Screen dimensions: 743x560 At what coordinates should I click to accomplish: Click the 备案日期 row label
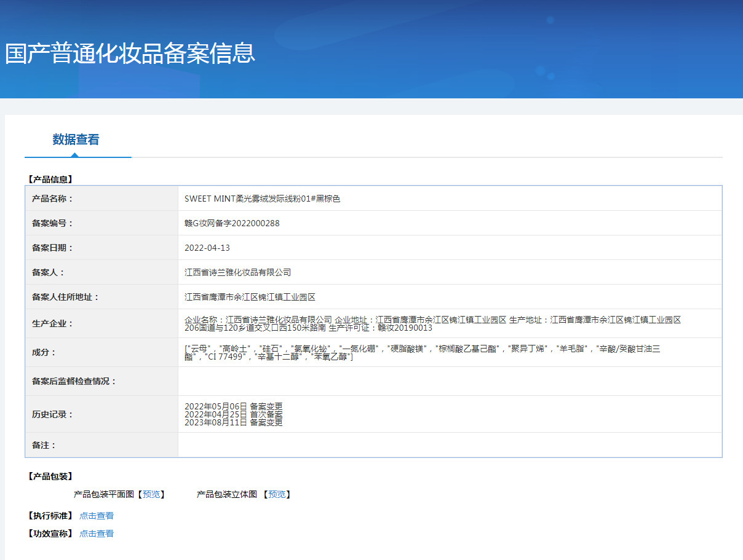pos(52,248)
